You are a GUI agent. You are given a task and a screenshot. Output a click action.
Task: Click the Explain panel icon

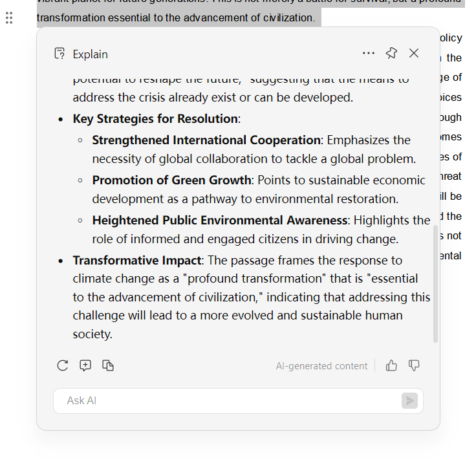click(x=59, y=54)
